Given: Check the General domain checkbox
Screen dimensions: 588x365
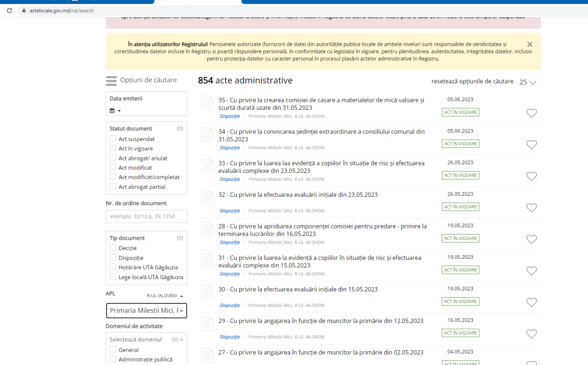Looking at the screenshot, I should coord(113,349).
